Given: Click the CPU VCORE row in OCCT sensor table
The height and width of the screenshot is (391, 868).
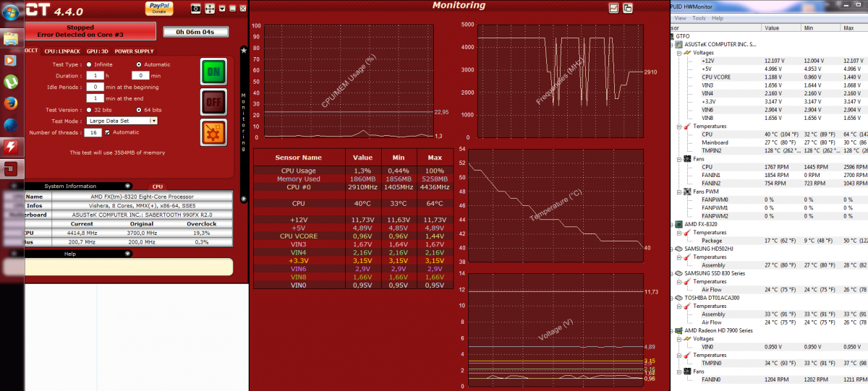Looking at the screenshot, I should (x=354, y=236).
